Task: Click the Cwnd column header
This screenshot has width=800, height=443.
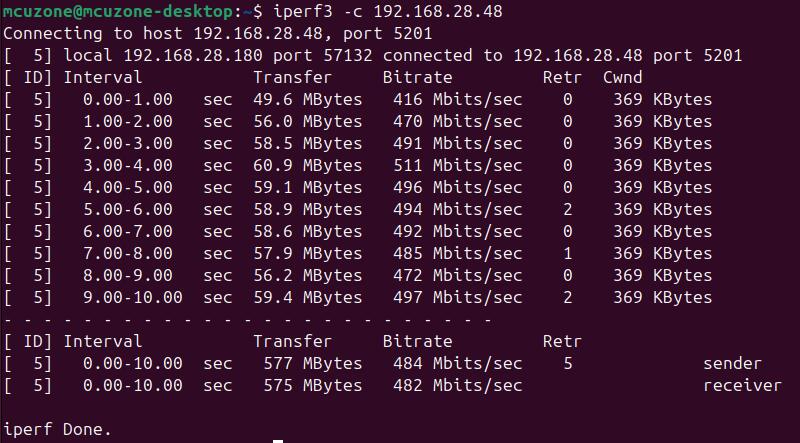Action: (622, 78)
